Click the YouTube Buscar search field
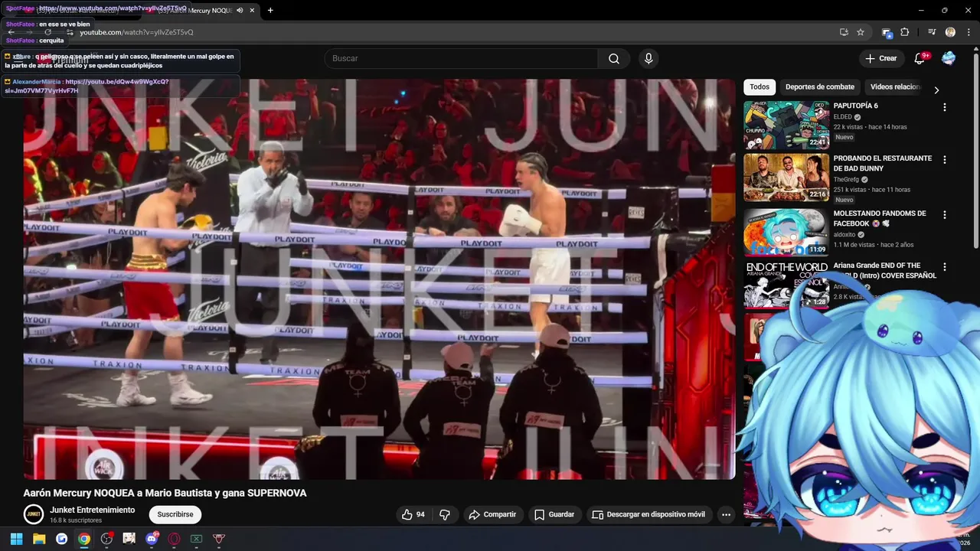This screenshot has height=551, width=980. coord(462,59)
